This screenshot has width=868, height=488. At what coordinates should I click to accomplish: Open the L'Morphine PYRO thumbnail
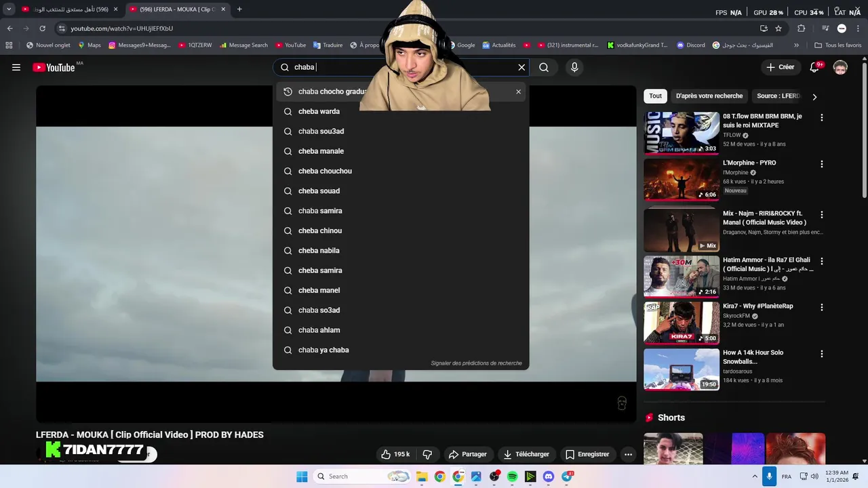(x=682, y=180)
